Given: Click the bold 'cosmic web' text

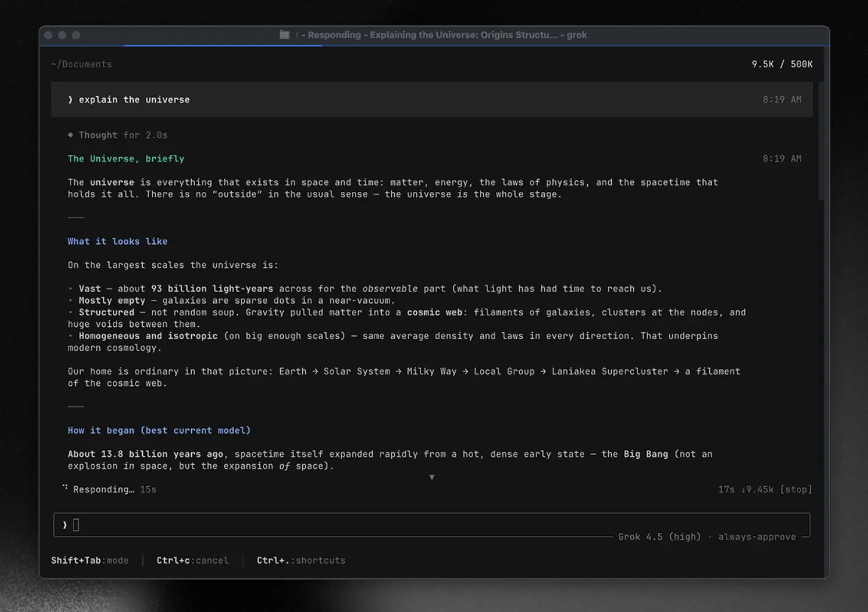Looking at the screenshot, I should 435,313.
